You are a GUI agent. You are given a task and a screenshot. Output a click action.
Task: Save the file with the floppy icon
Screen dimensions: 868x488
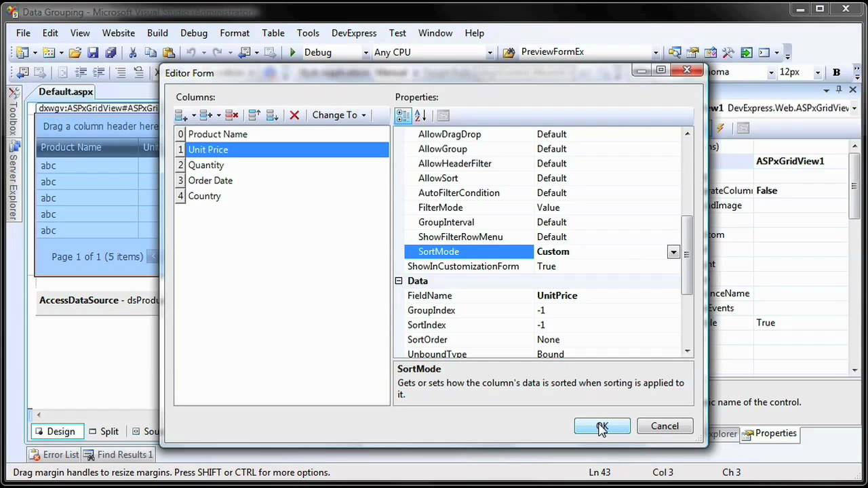(93, 52)
